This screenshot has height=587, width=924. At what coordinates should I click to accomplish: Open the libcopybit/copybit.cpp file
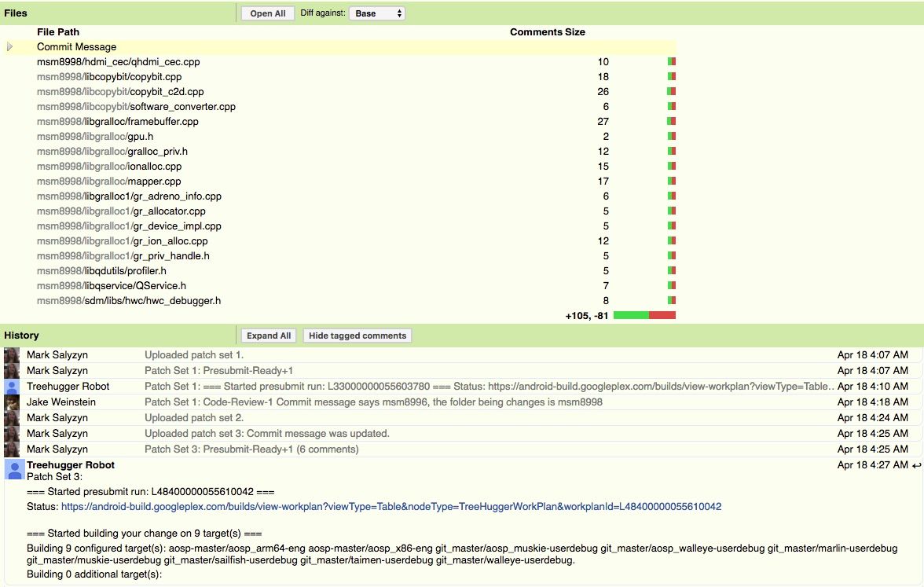pos(109,77)
